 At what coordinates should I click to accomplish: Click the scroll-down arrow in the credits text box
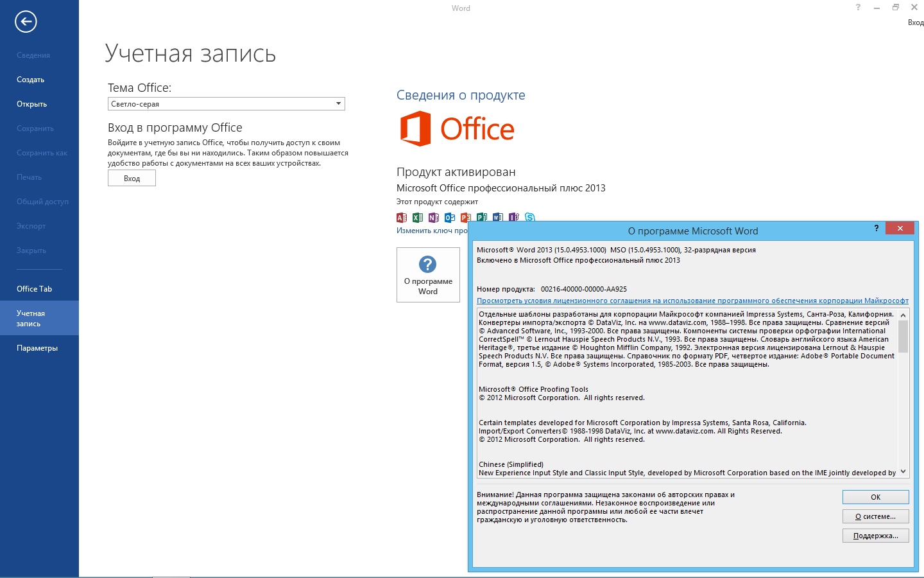903,472
